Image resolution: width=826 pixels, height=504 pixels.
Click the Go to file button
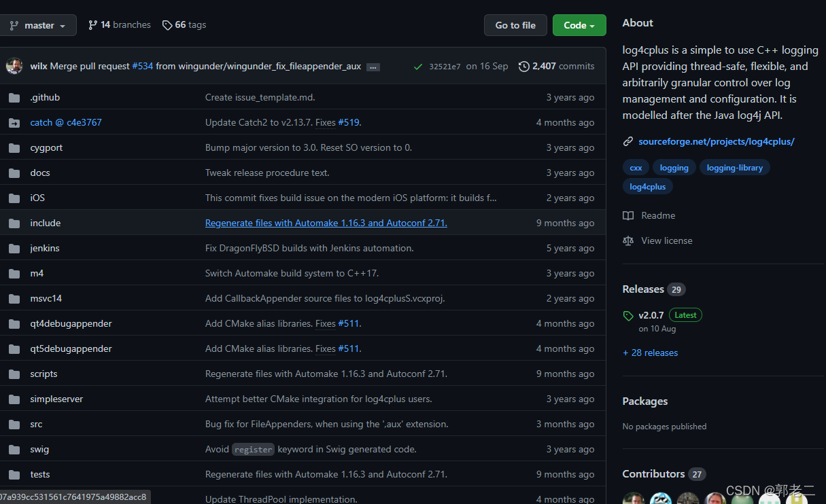pos(515,25)
